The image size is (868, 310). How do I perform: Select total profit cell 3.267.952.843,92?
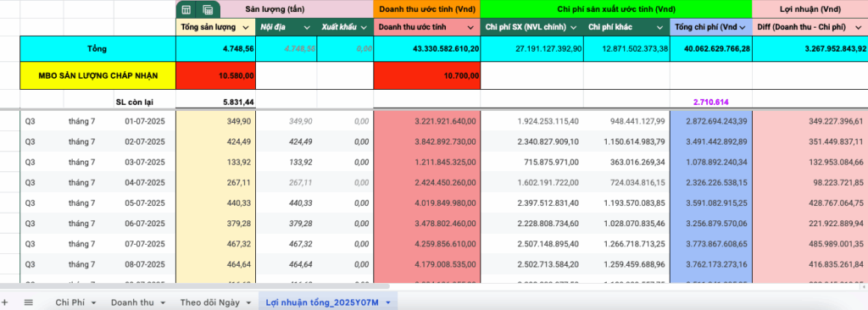pyautogui.click(x=810, y=49)
